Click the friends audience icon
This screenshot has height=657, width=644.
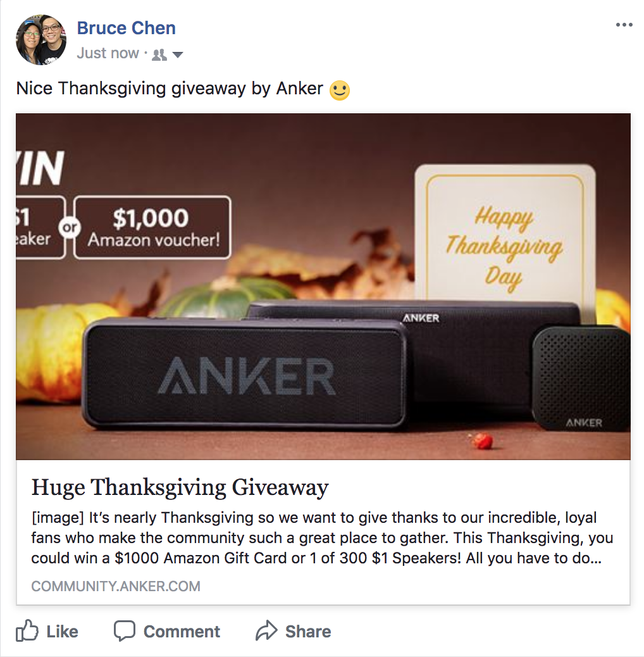(159, 54)
